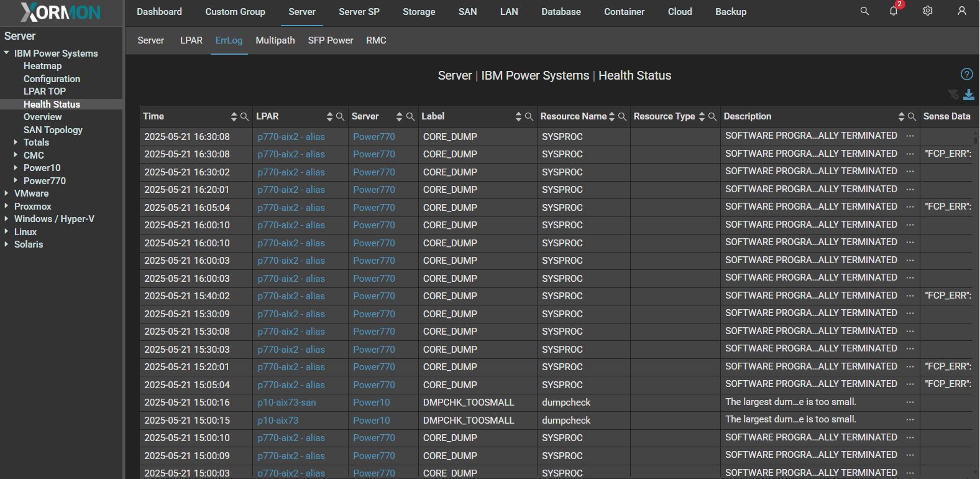980x479 pixels.
Task: Switch to Storage top menu
Action: pyautogui.click(x=419, y=12)
